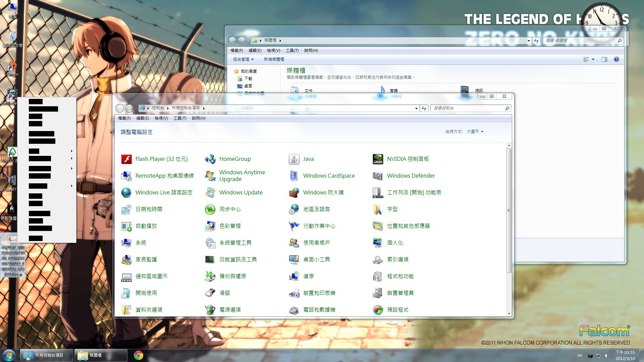Expand 大圖示 view mode dropdown
The height and width of the screenshot is (362, 644).
[475, 132]
